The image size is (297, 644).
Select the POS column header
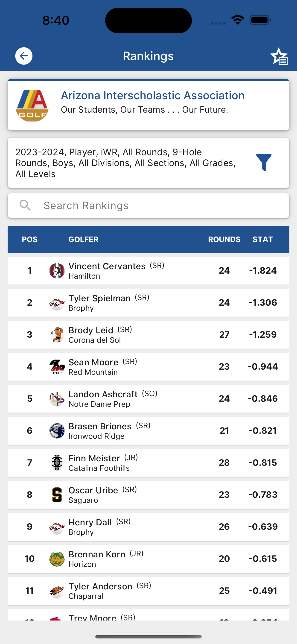coord(30,239)
